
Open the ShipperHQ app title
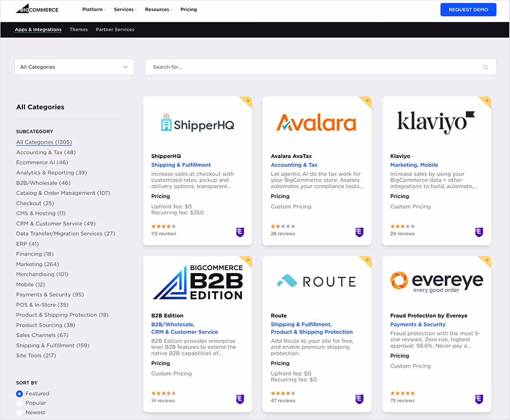coord(166,156)
